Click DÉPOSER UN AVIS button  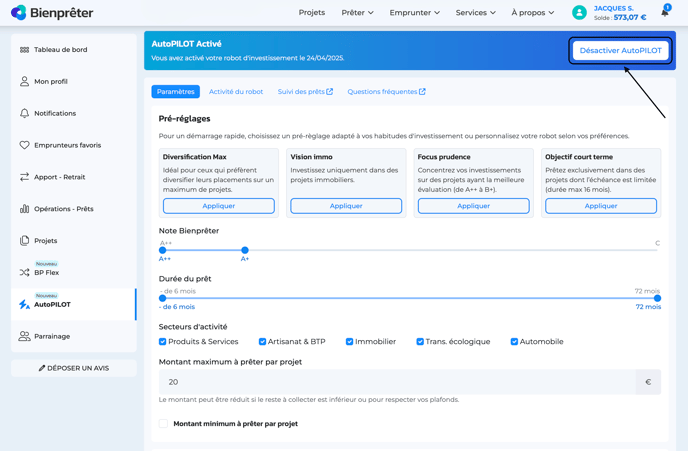pos(74,368)
